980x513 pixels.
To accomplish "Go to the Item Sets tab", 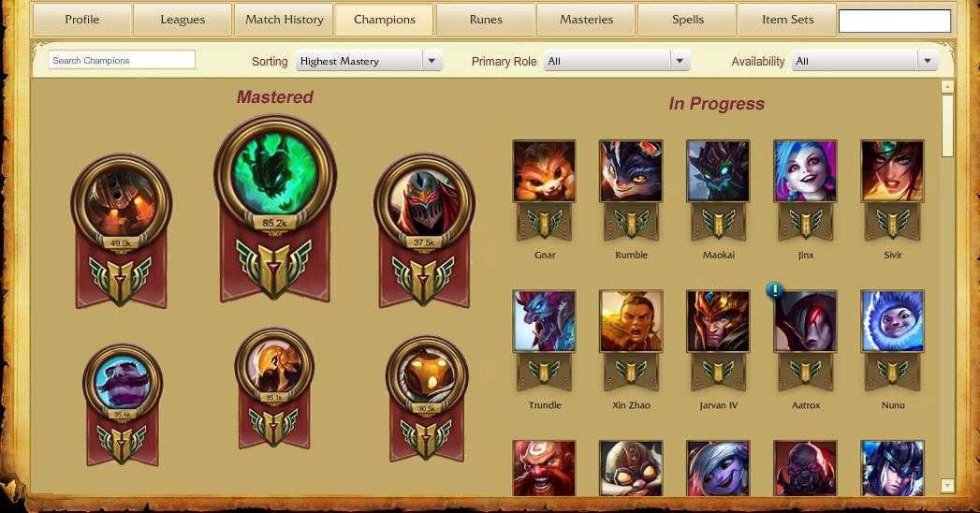I will (787, 20).
